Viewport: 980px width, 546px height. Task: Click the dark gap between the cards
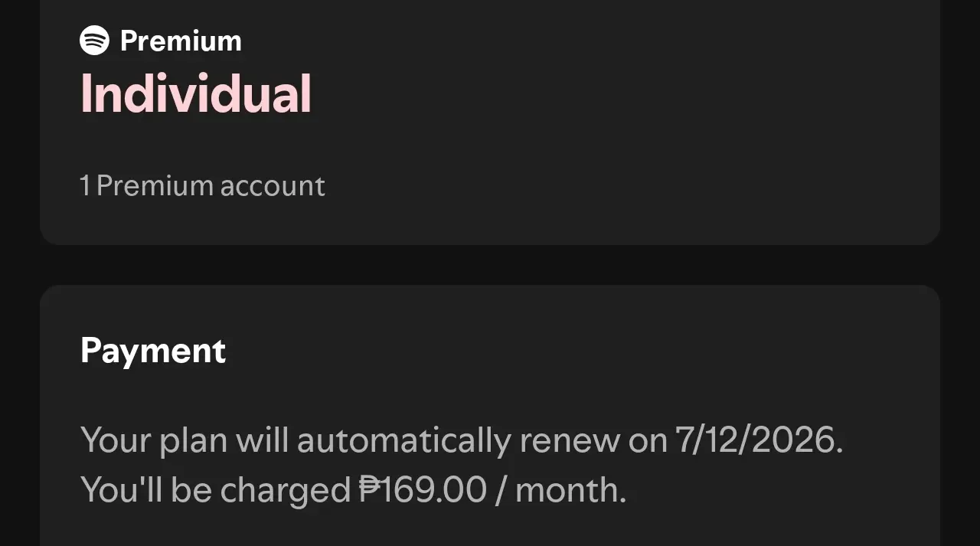point(490,265)
